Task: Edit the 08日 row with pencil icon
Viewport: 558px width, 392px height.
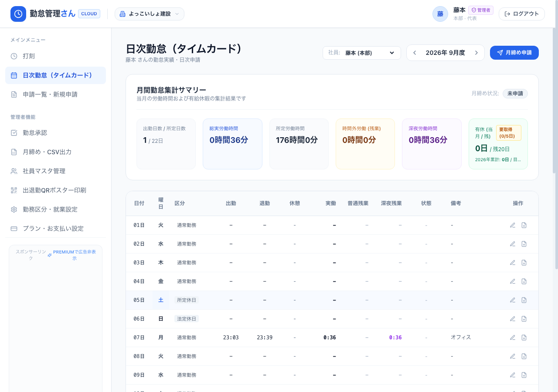Action: [513, 356]
